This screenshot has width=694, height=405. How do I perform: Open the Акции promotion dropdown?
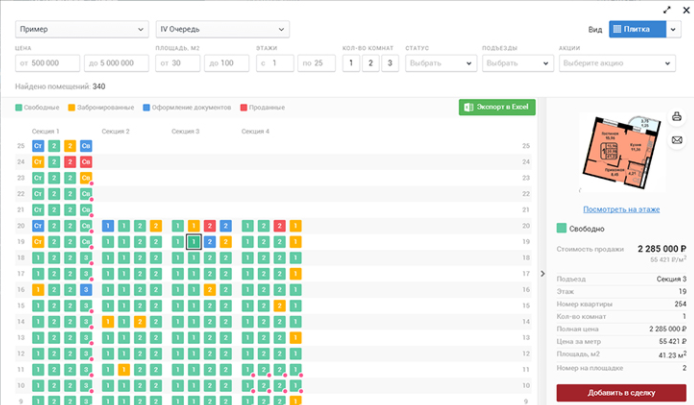pyautogui.click(x=617, y=63)
